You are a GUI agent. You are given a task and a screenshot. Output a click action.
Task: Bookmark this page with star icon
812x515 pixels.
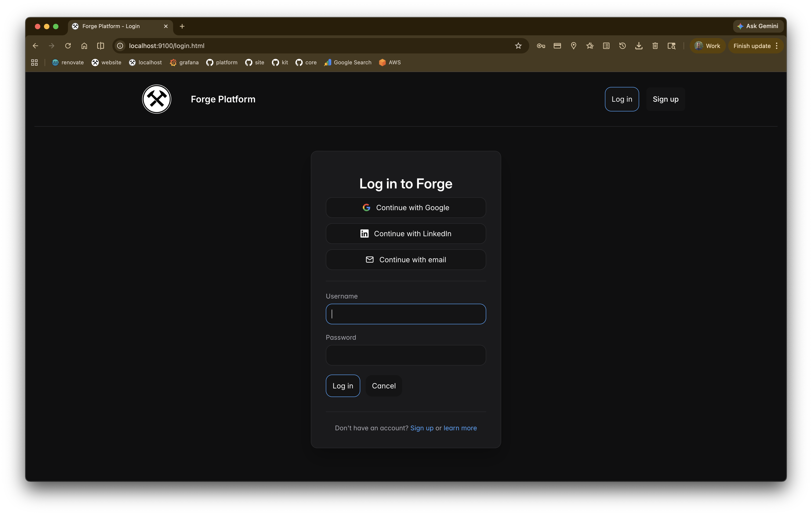(x=518, y=46)
